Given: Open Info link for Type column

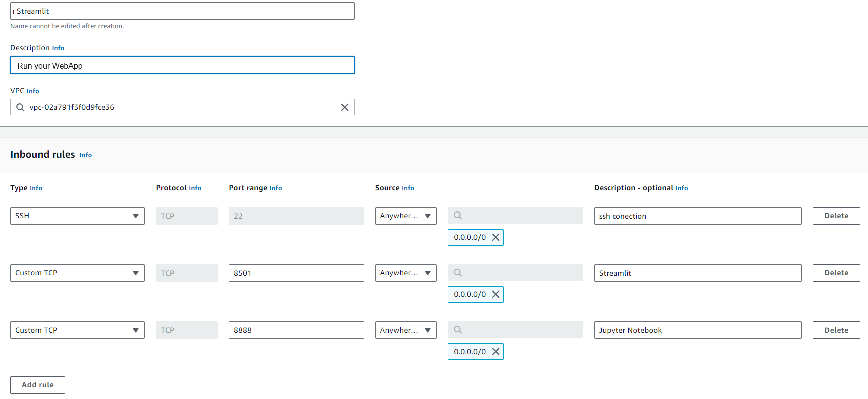Looking at the screenshot, I should (36, 188).
